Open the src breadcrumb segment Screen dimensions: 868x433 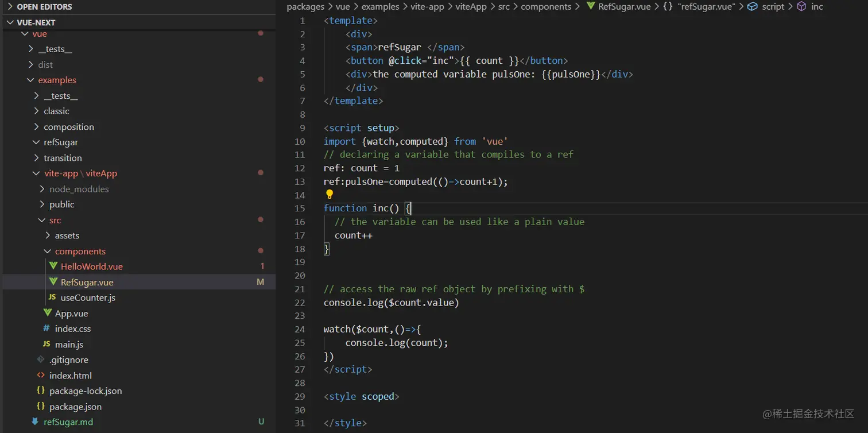[504, 6]
